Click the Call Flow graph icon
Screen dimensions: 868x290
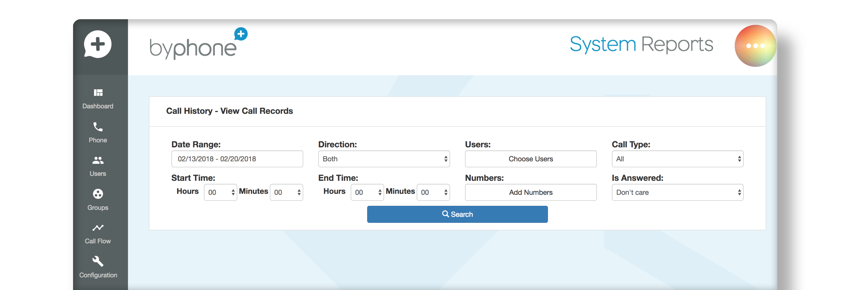[98, 228]
